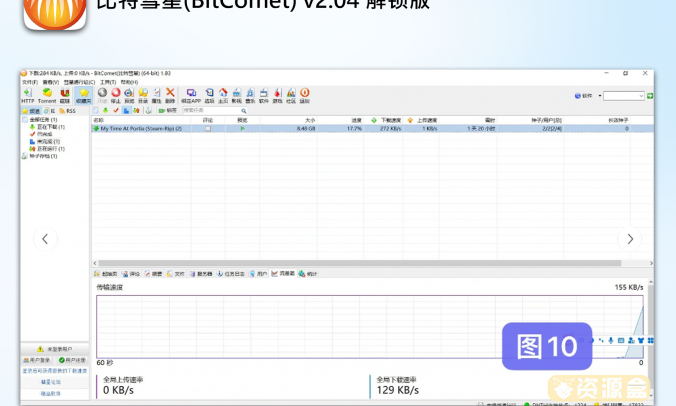
Task: Click the blank-page filter icon in task toolbar
Action: click(96, 111)
